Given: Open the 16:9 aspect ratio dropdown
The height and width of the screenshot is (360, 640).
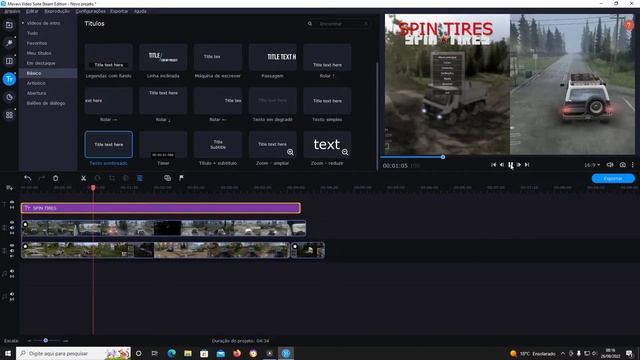Looking at the screenshot, I should (592, 165).
